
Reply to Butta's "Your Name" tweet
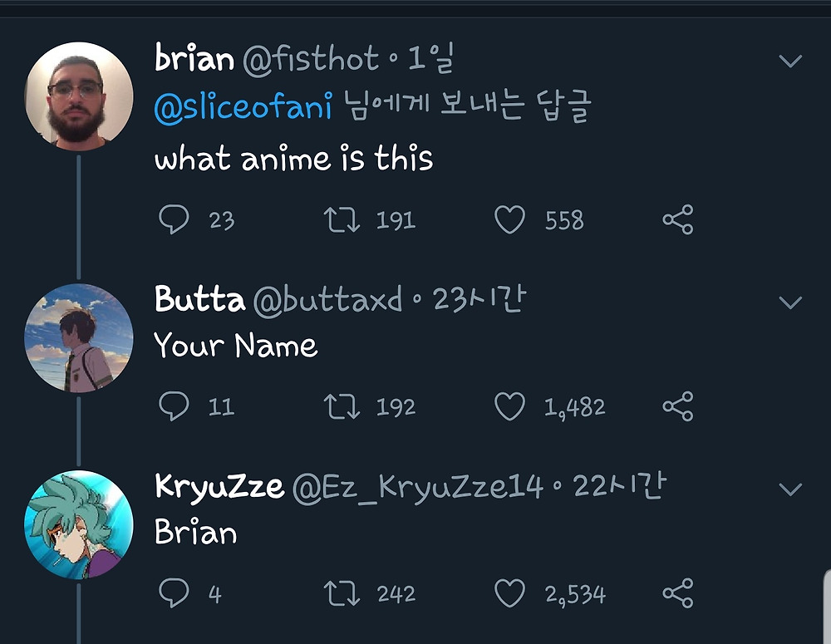point(174,406)
